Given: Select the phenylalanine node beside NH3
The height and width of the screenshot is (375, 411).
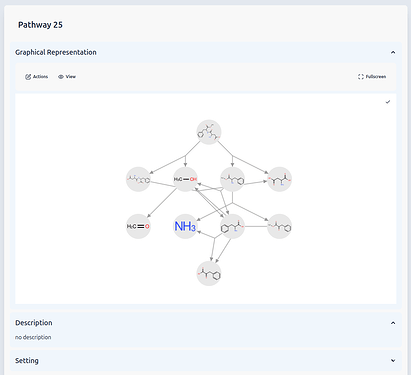Looking at the screenshot, I should coord(232,226).
